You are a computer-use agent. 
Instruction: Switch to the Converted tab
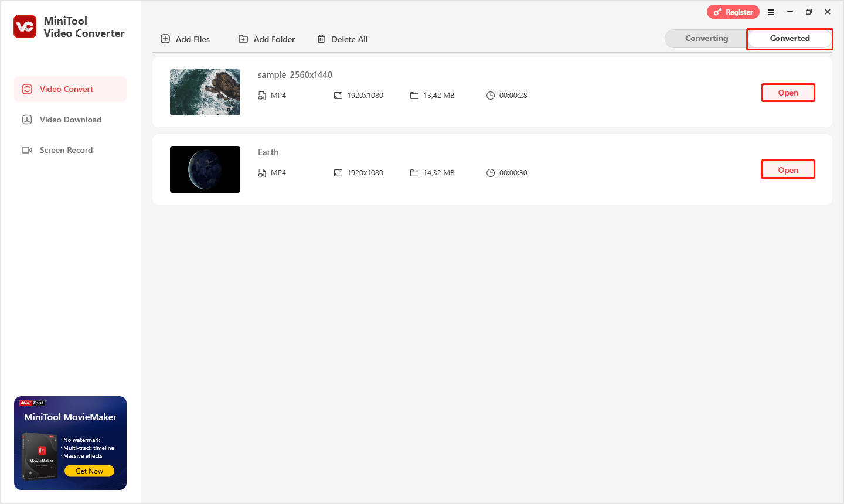pyautogui.click(x=790, y=38)
